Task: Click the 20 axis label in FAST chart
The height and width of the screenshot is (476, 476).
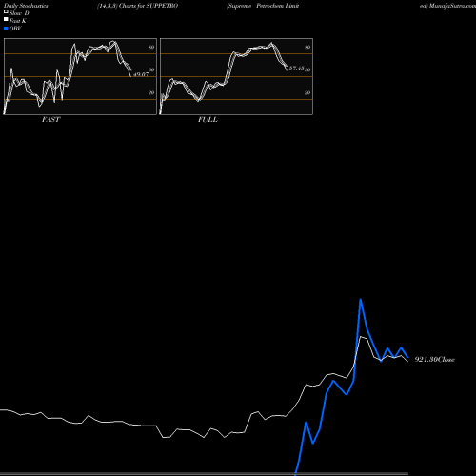Action: [x=151, y=92]
